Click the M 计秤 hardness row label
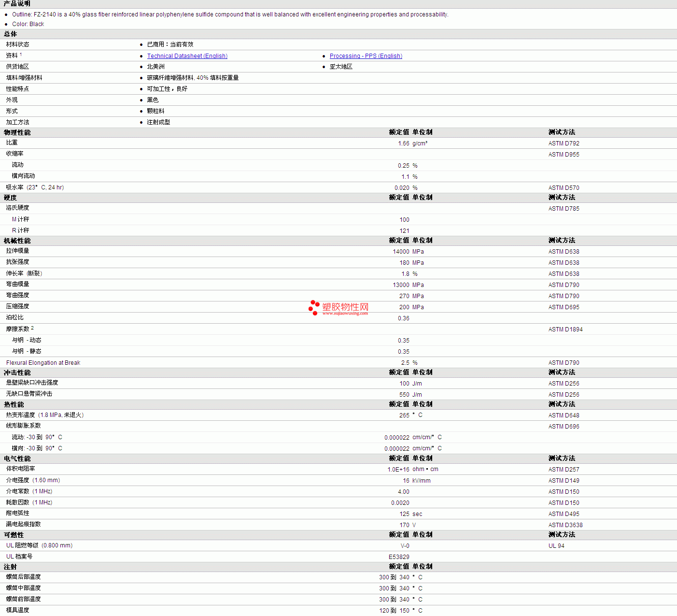Screen dimensions: 677x616 tap(20, 219)
